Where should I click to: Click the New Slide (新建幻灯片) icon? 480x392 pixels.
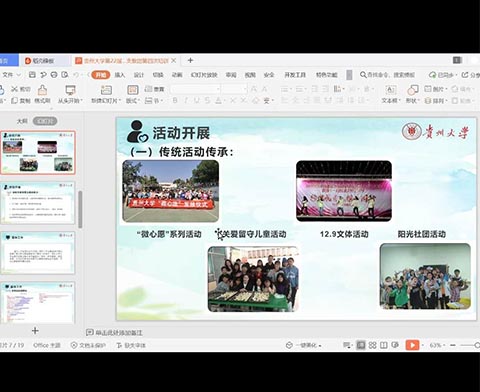tap(106, 90)
